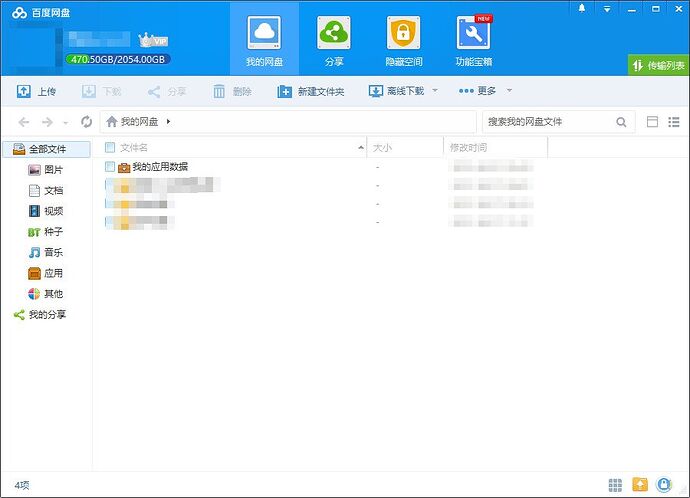Open the grid apps icon at bottom
This screenshot has width=690, height=498.
pos(616,485)
